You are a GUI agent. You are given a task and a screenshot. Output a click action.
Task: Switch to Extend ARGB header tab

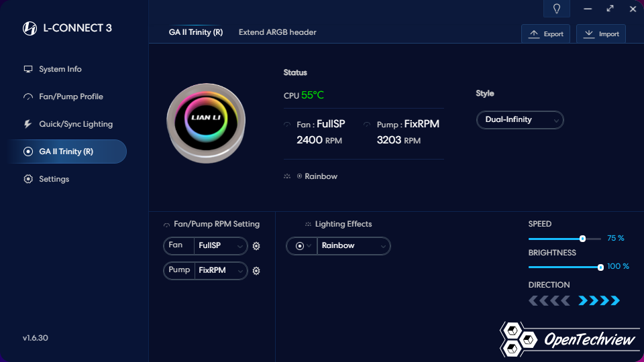coord(277,32)
